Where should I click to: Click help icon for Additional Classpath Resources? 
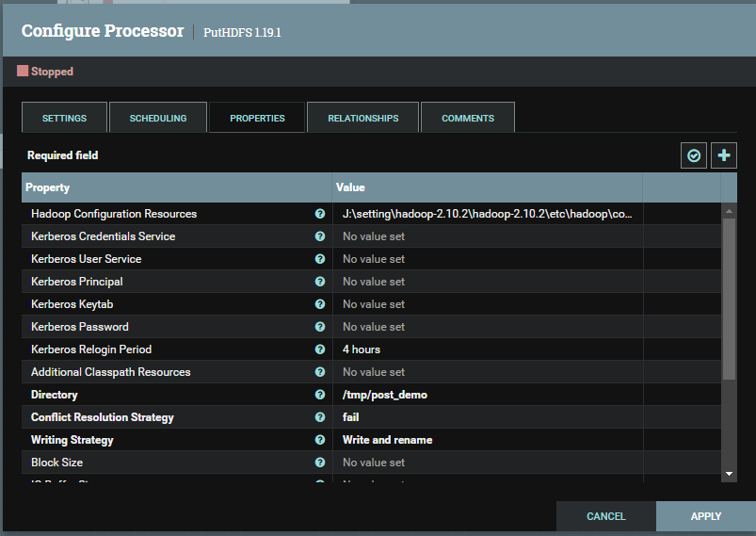[320, 372]
